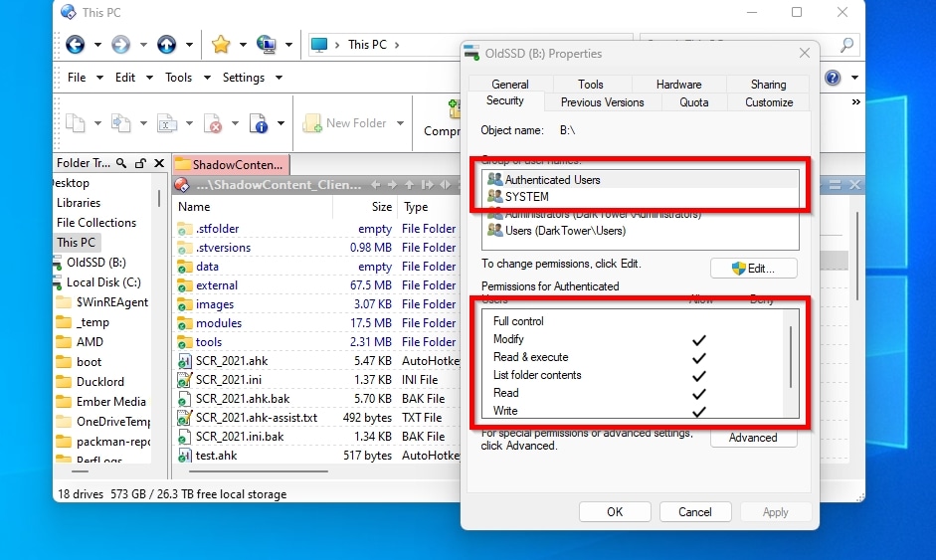Click the network computers toolbar icon

(x=266, y=45)
